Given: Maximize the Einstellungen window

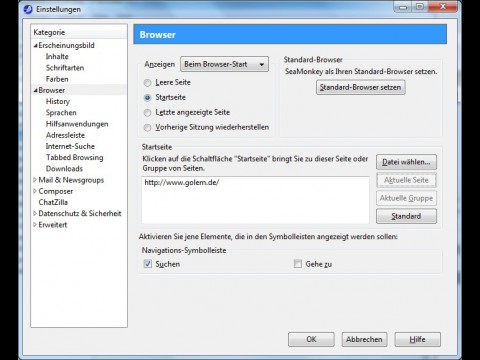Looking at the screenshot, I should tap(420, 7).
